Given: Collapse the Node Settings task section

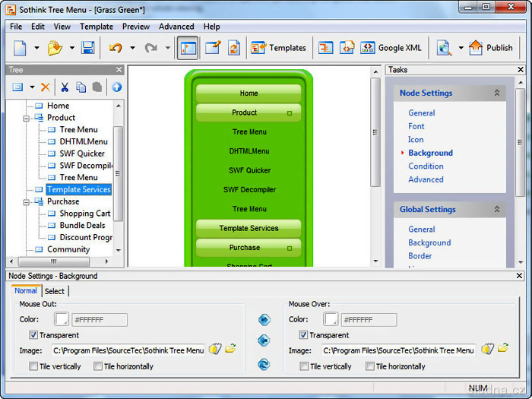Looking at the screenshot, I should pyautogui.click(x=497, y=93).
